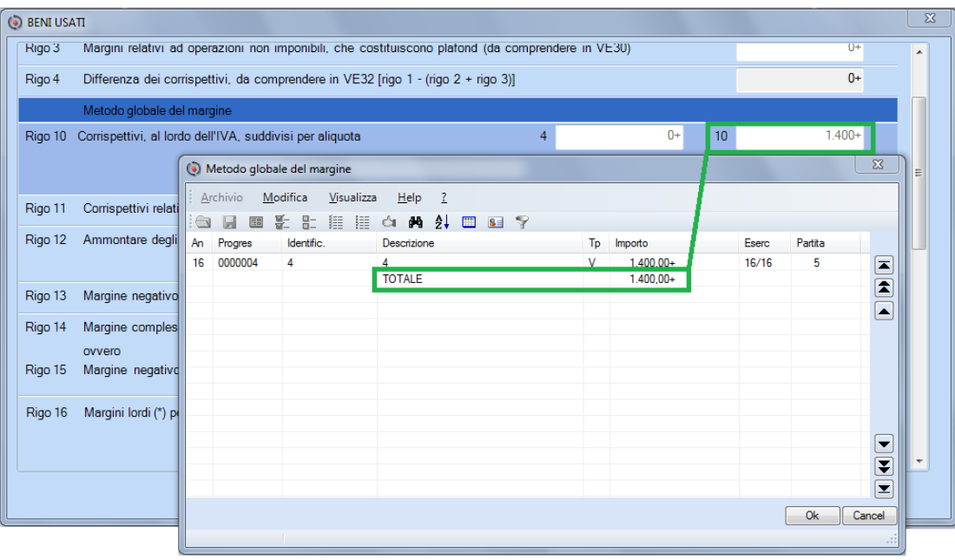Open the Archivio menu
The image size is (955, 560).
point(221,197)
